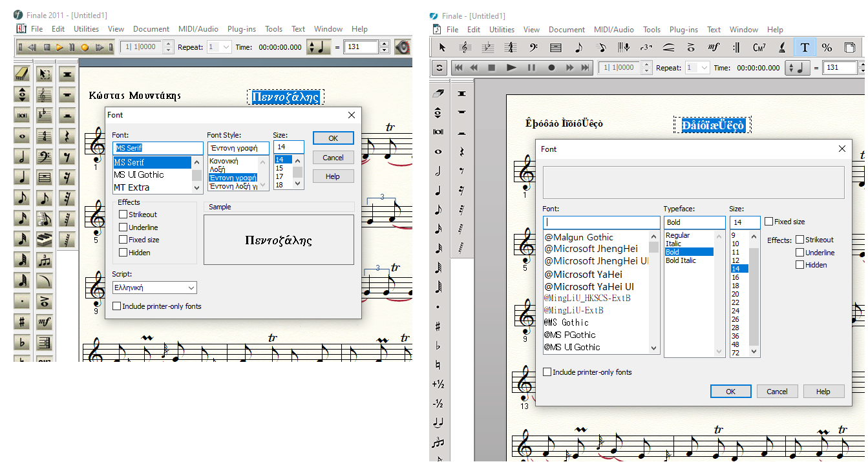Enable Strikeout checkbox in the Greek Font dialog
Viewport: 868px width, 462px height.
(123, 215)
